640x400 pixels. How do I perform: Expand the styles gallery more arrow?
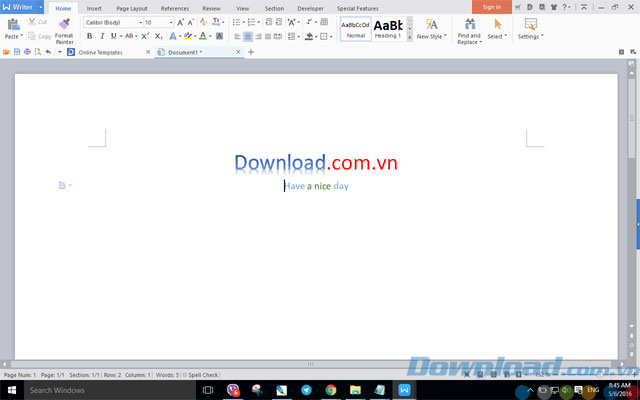409,37
